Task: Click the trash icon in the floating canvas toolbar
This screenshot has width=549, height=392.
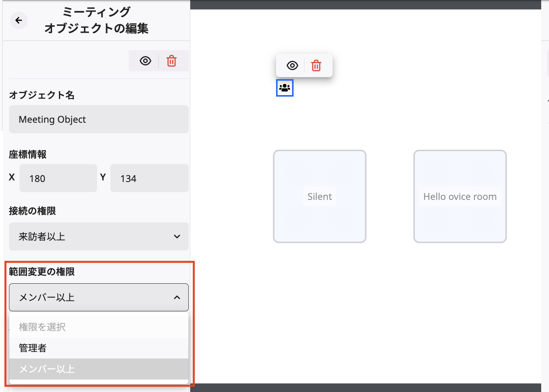Action: pos(316,65)
